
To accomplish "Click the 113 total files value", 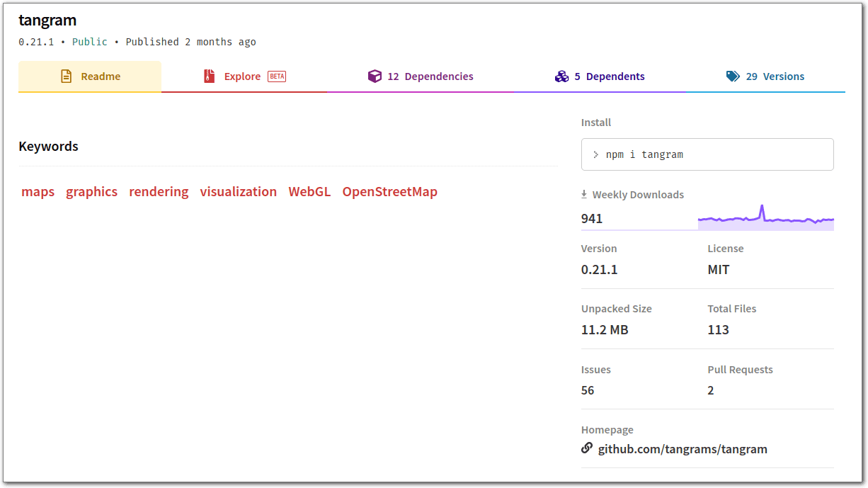I will coord(718,330).
